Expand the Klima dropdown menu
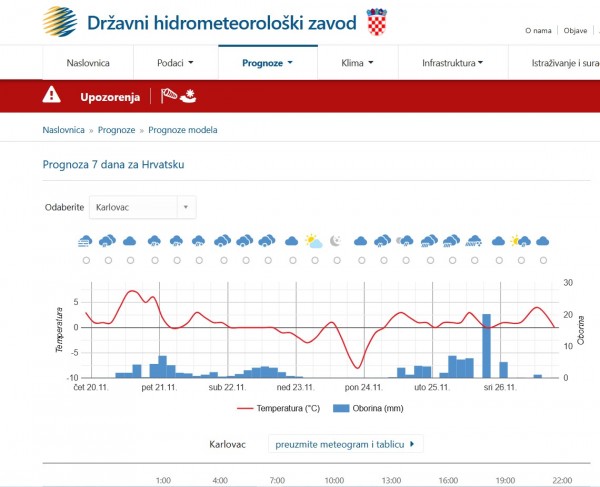The width and height of the screenshot is (600, 487). (x=357, y=63)
